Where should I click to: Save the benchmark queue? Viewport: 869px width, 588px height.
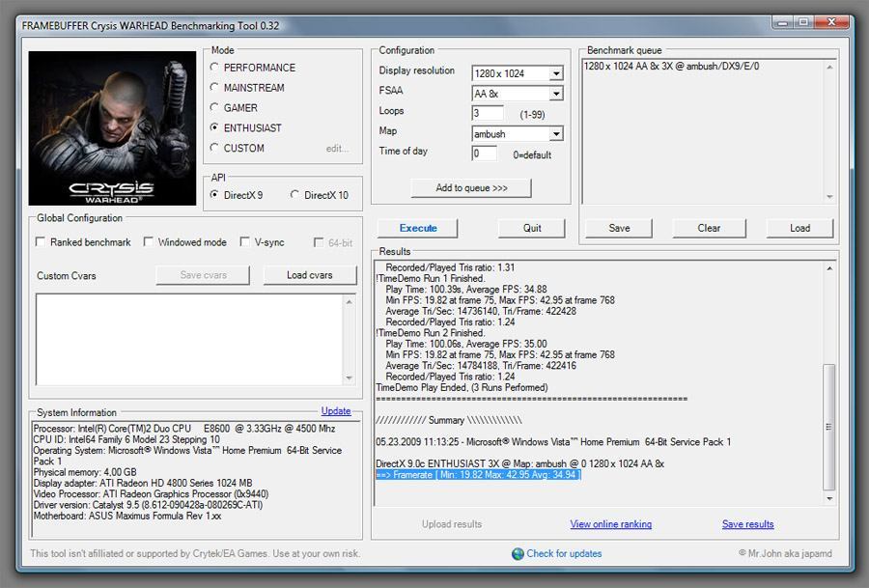(x=619, y=228)
